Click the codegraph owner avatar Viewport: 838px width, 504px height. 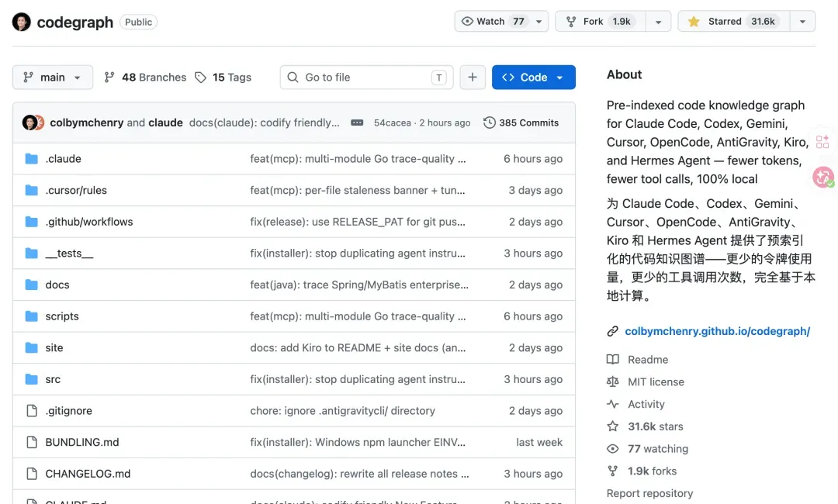coord(22,22)
